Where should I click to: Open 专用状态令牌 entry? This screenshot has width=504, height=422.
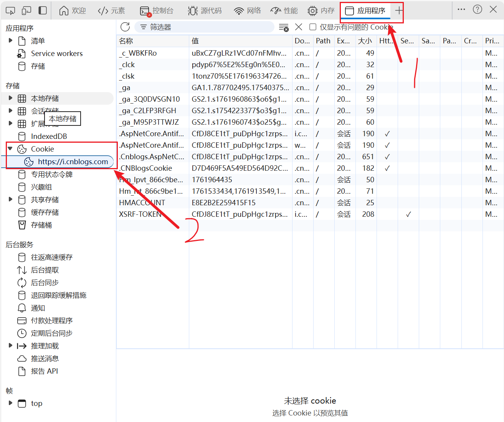[x=51, y=175]
